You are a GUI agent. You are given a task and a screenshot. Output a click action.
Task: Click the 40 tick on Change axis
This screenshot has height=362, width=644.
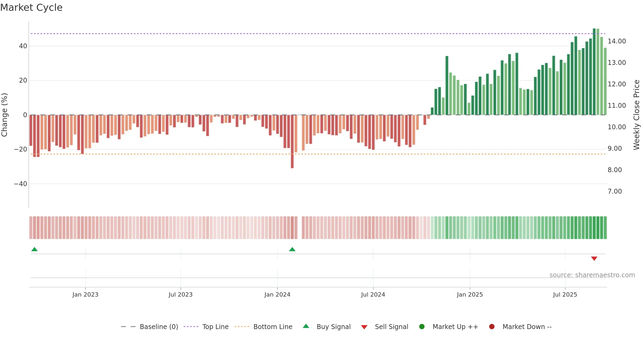tap(23, 46)
